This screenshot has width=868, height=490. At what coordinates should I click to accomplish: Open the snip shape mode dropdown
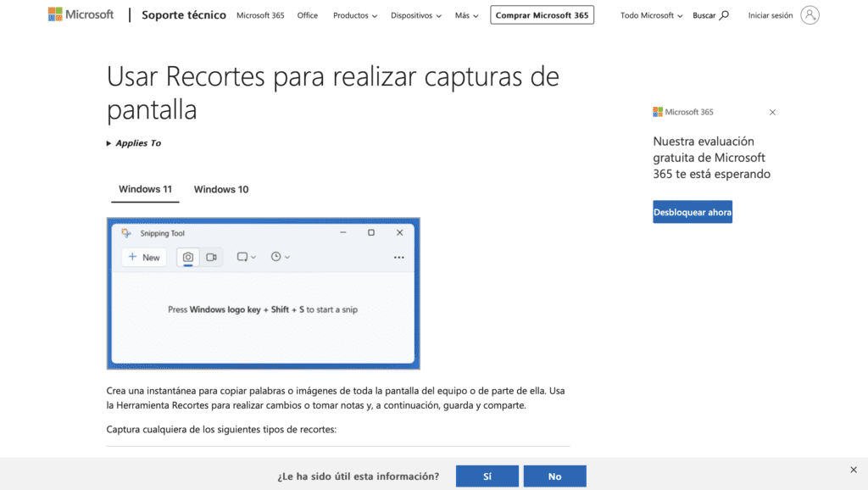click(247, 257)
